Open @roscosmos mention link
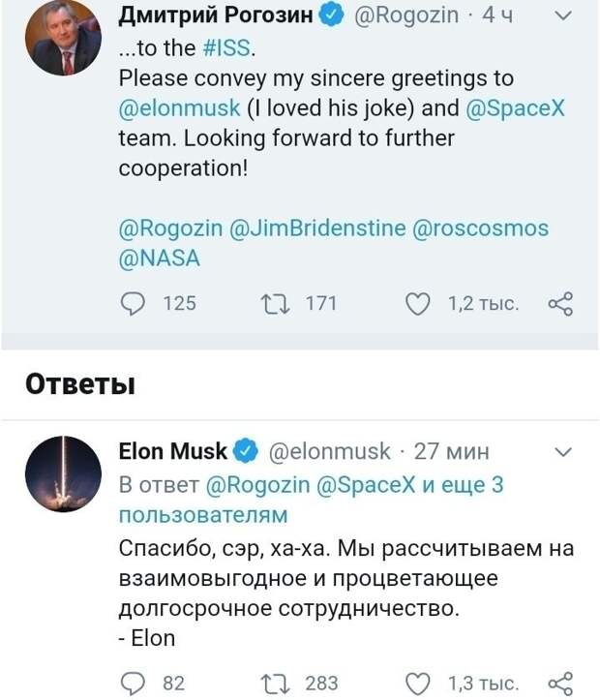 pyautogui.click(x=480, y=228)
